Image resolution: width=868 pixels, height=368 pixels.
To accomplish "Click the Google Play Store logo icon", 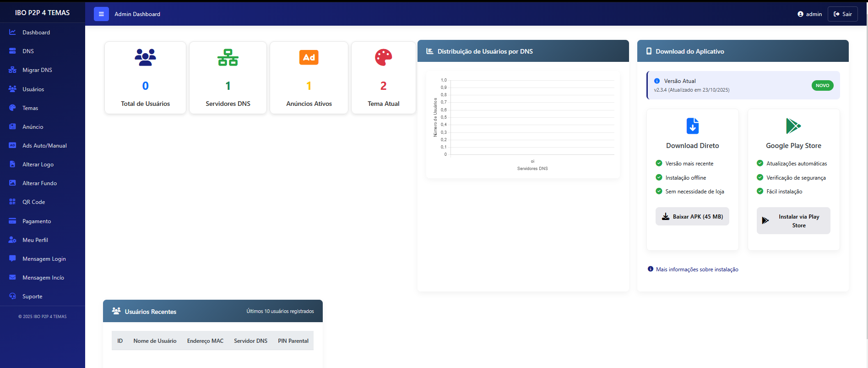I will point(793,126).
